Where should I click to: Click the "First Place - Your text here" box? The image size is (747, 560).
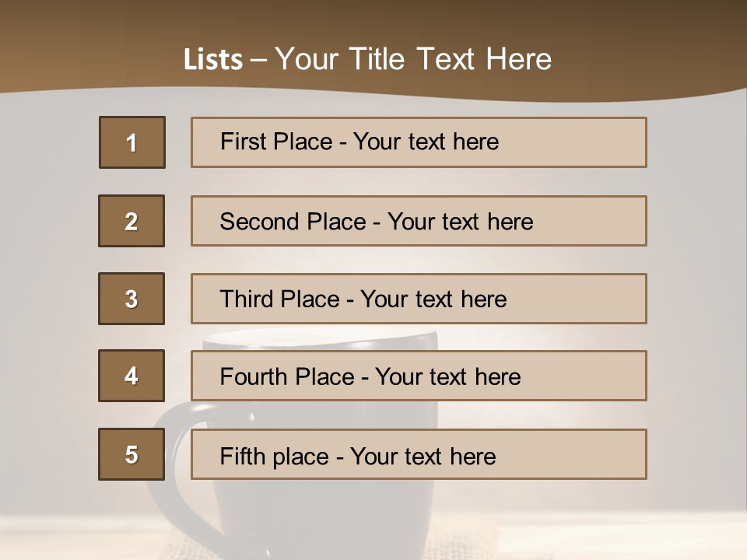click(419, 142)
